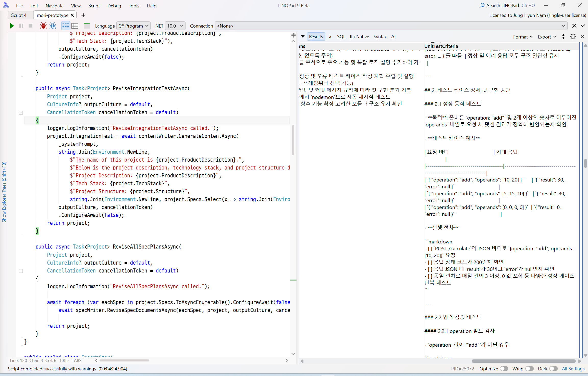Click the results horizontal scrollbar thumb
Screen dimensions: 588x376
523,361
